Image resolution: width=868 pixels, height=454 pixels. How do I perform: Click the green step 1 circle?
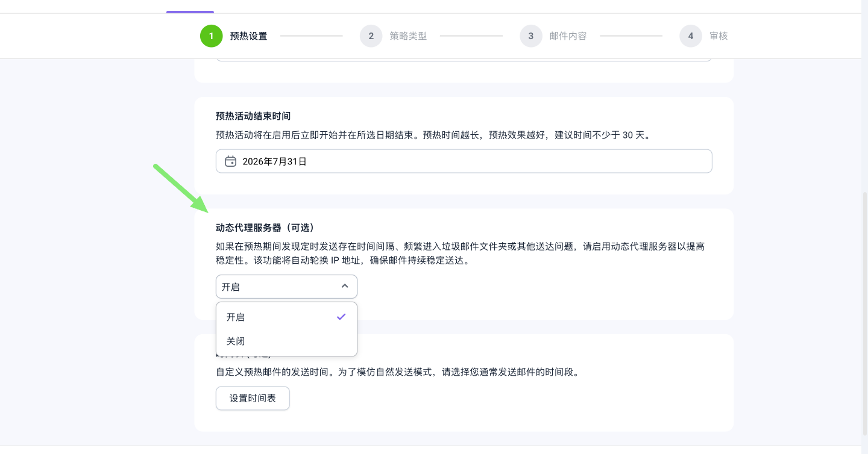tap(211, 36)
